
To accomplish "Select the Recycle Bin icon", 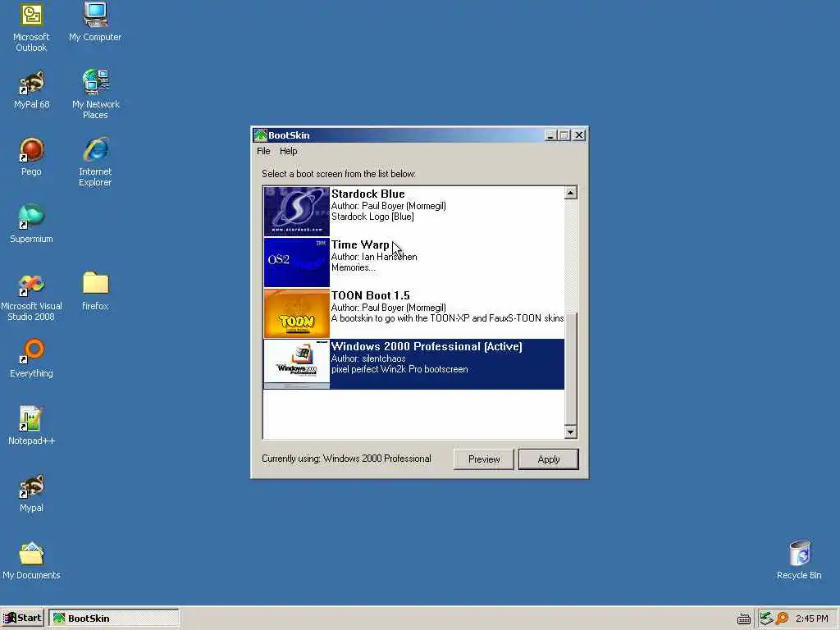I will pyautogui.click(x=799, y=559).
